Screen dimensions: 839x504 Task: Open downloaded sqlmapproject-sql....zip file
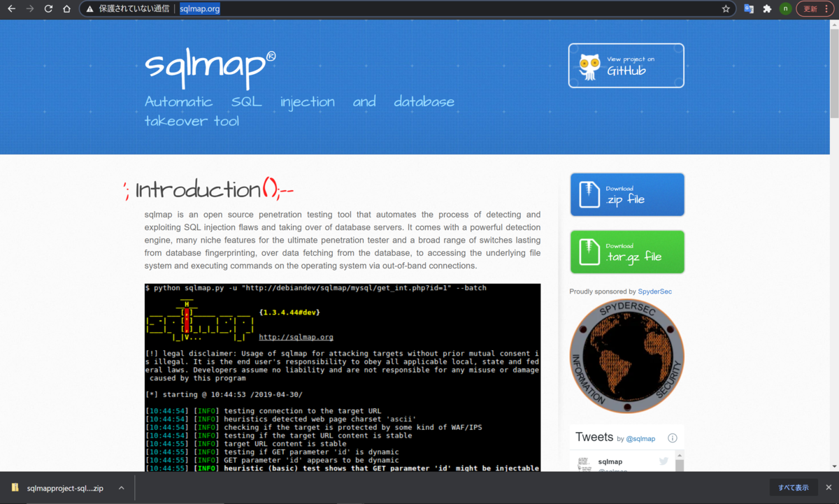[65, 488]
